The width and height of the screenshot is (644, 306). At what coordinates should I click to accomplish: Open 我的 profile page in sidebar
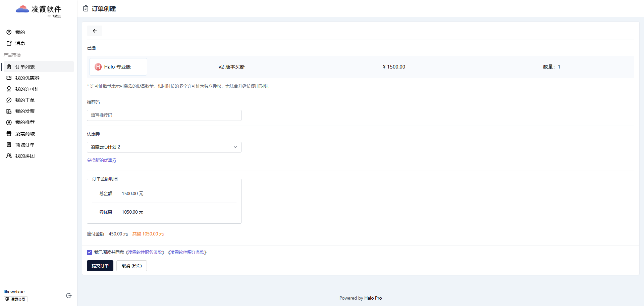[20, 32]
